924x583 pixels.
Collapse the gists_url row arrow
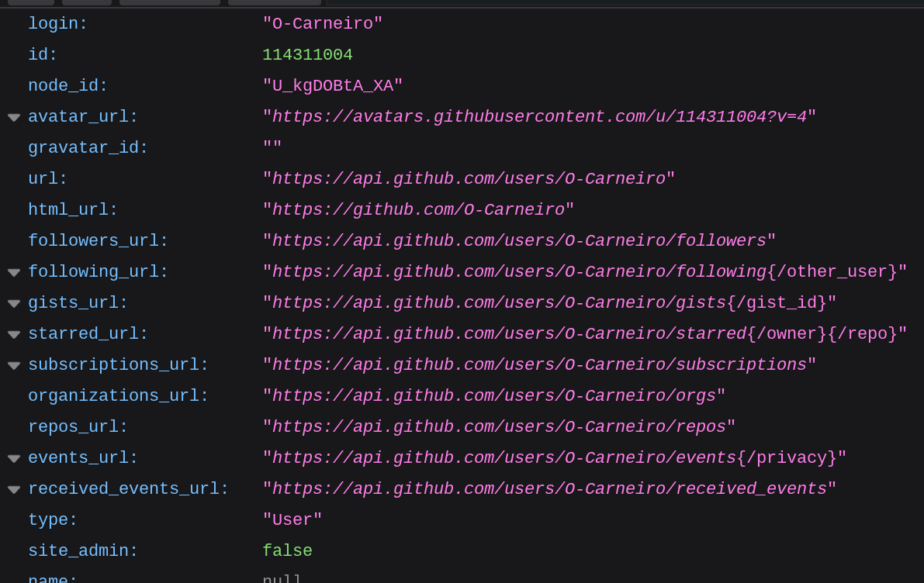(x=14, y=303)
